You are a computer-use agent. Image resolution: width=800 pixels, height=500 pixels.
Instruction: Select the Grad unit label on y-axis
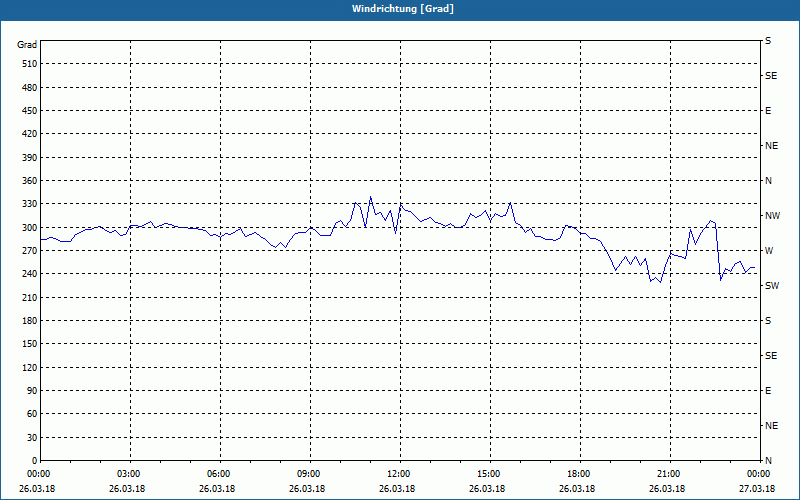[x=27, y=45]
